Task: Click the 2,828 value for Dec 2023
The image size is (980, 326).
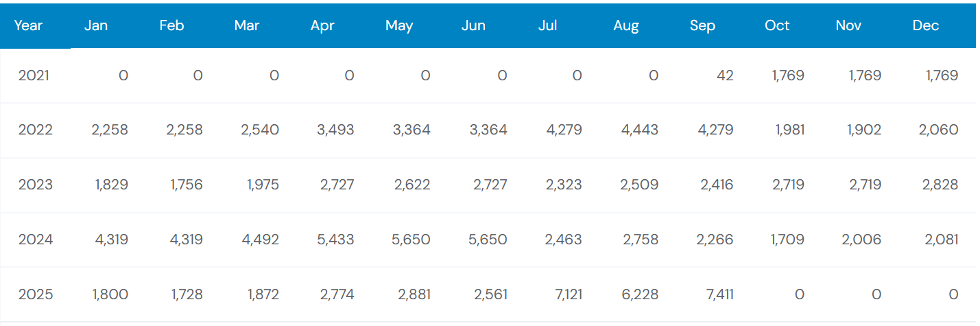Action: coord(940,185)
